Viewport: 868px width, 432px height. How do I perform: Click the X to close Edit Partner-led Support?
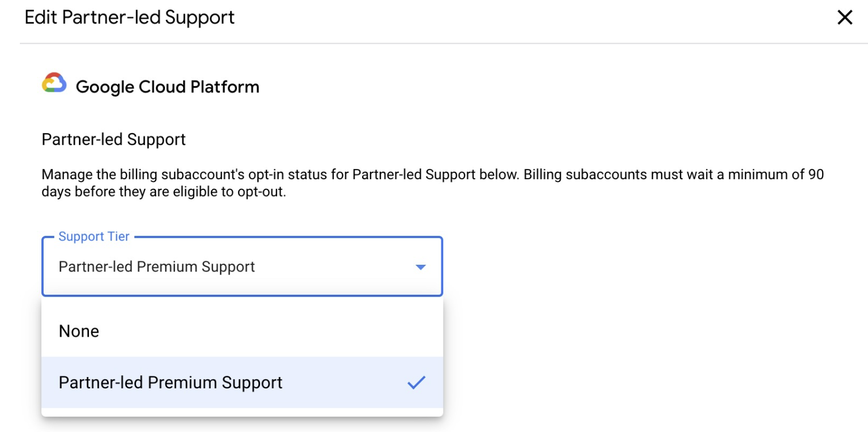(845, 17)
